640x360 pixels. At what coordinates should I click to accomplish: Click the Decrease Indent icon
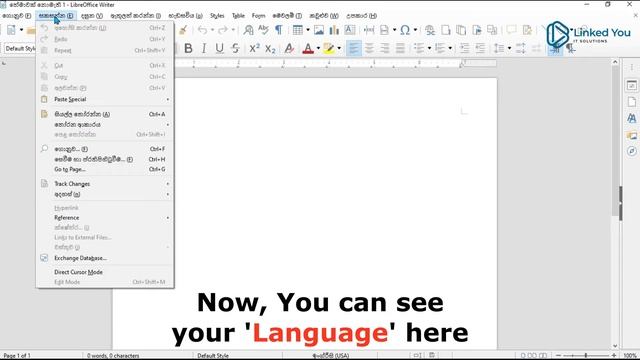point(480,49)
